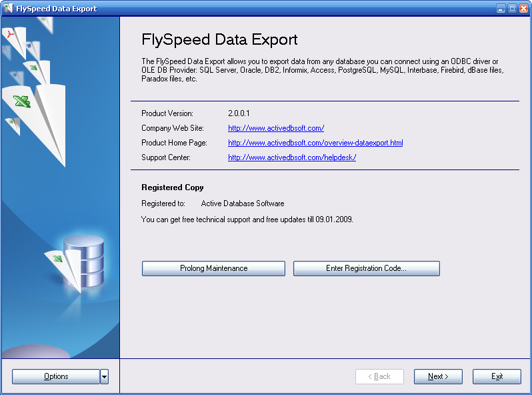Open the Options dropdown arrow
Viewport: 532px width, 395px height.
tap(105, 377)
